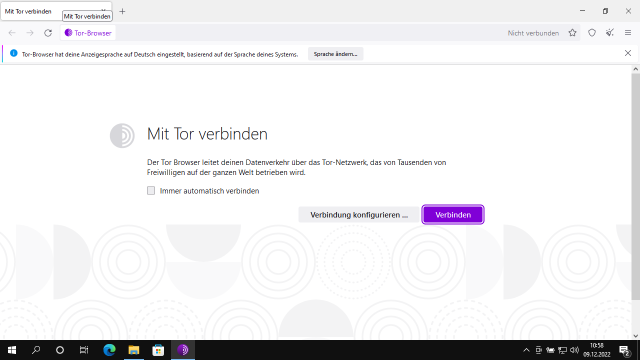640x360 pixels.
Task: Click the Tor Browser taskbar icon
Action: [183, 350]
